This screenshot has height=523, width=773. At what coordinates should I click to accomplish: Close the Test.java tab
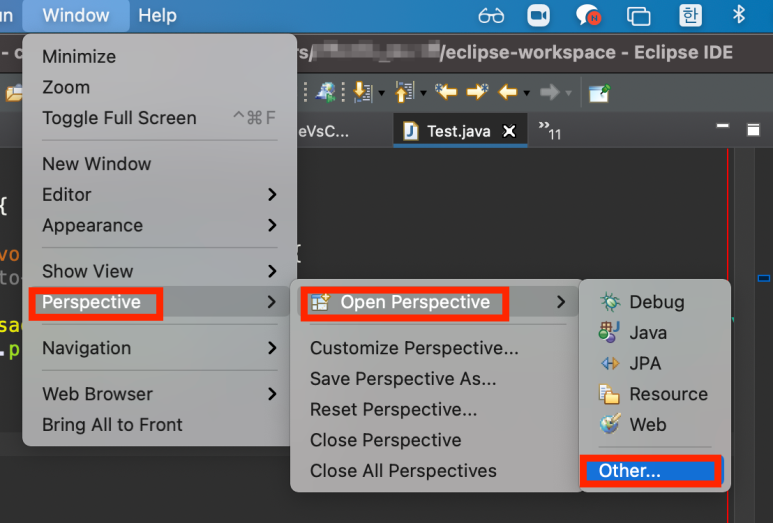[x=509, y=131]
